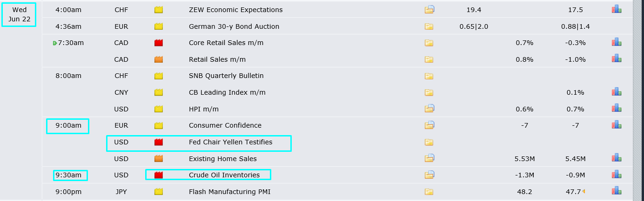Screen dimensions: 644x201
Task: Click red impact icon for Fed Chair Yellen
Action: pyautogui.click(x=159, y=142)
